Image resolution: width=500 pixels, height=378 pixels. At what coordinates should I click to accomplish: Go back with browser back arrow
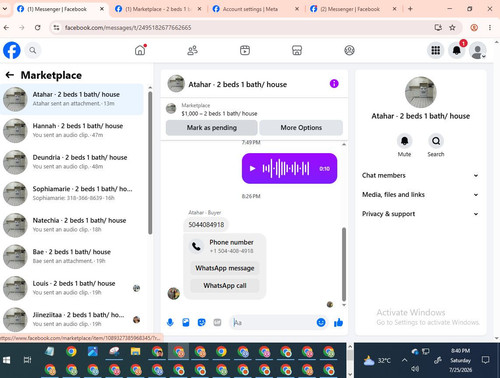click(6, 28)
